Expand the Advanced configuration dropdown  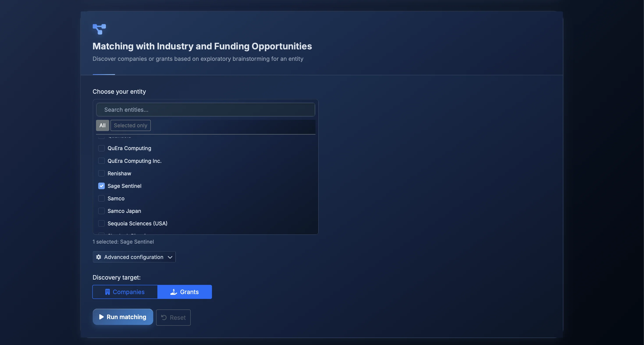(x=134, y=257)
